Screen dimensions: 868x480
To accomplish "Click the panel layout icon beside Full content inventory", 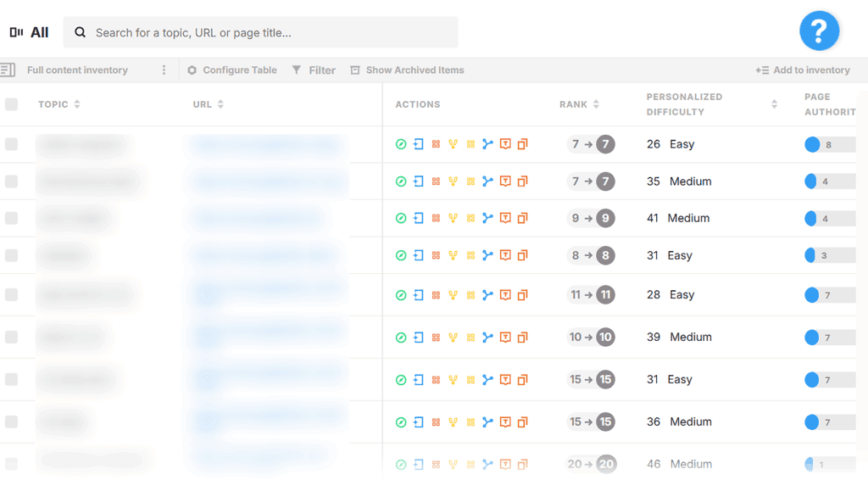I will [8, 70].
